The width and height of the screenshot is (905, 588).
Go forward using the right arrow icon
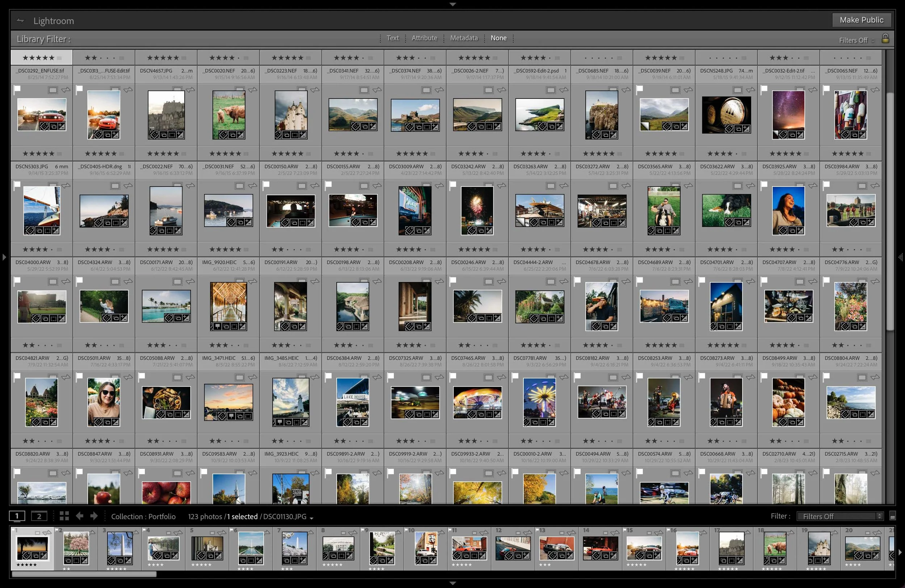coord(94,516)
